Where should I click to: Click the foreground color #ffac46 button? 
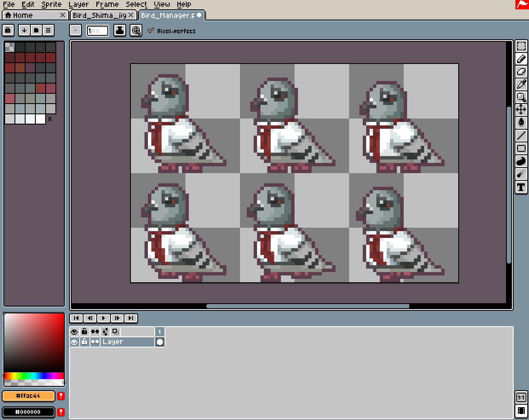(29, 396)
